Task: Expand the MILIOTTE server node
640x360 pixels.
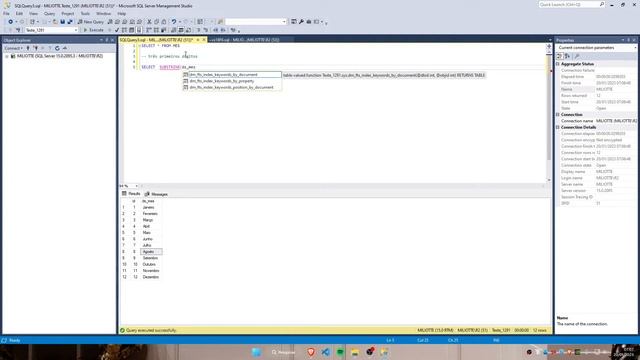Action: click(7, 56)
